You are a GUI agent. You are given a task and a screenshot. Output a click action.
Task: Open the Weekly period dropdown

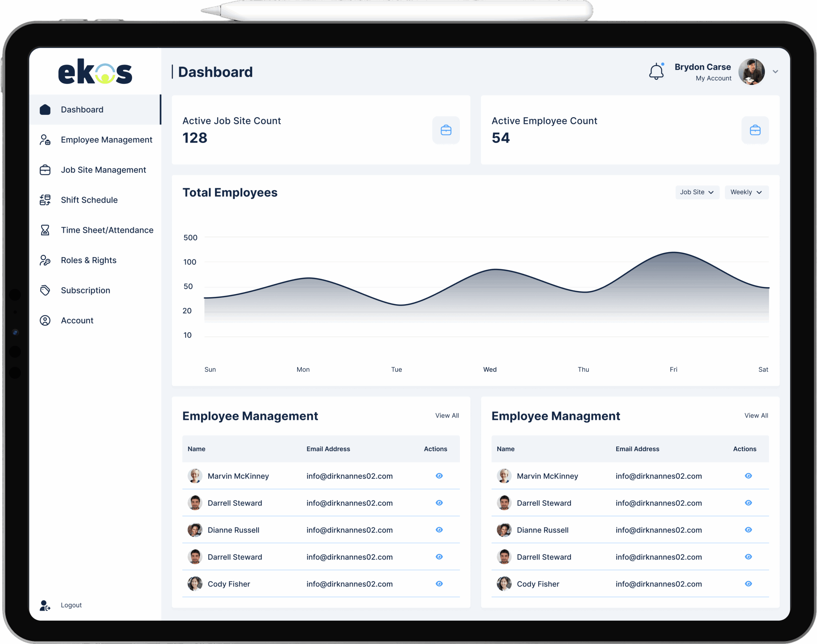(x=746, y=192)
